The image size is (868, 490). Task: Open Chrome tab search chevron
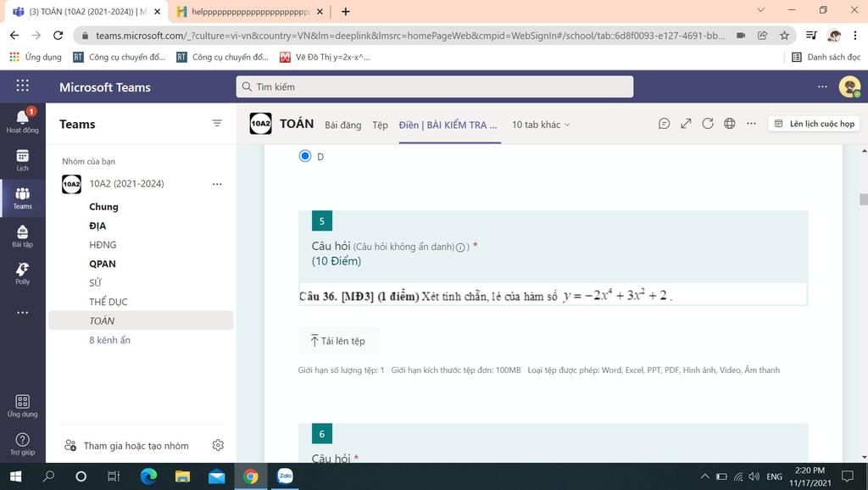tap(761, 10)
